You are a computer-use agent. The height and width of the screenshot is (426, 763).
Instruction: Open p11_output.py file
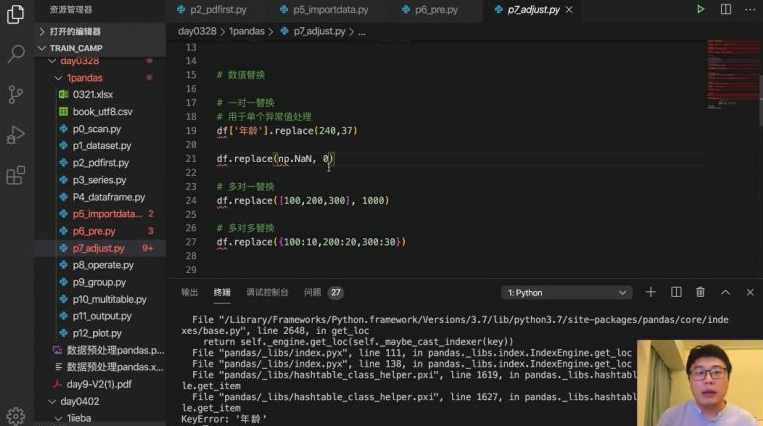pyautogui.click(x=100, y=316)
